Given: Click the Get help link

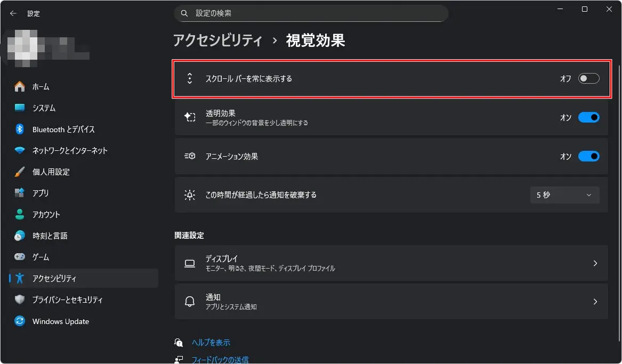Looking at the screenshot, I should tap(211, 343).
